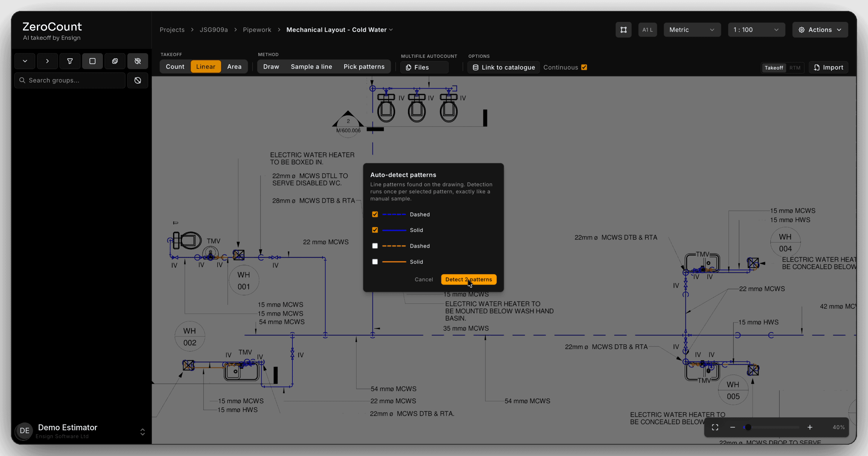Screen dimensions: 868x456
Task: Open the Files multifile autocount selector
Action: 424,67
